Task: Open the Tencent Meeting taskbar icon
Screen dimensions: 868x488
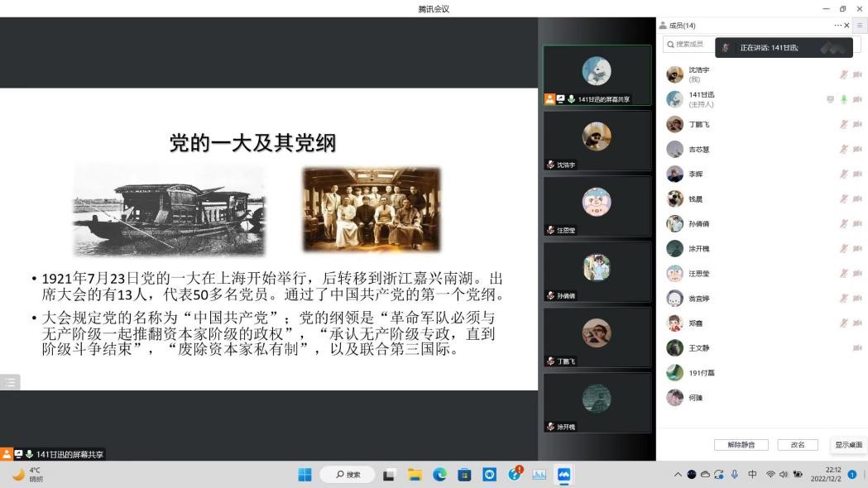Action: coord(563,475)
